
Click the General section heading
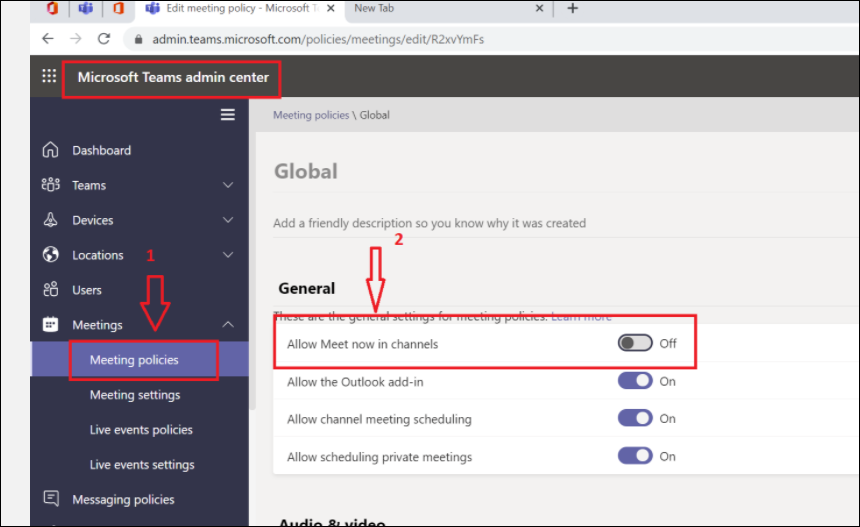click(306, 288)
